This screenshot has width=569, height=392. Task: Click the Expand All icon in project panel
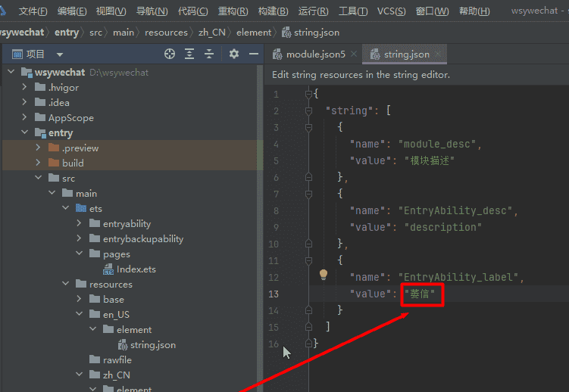click(189, 54)
